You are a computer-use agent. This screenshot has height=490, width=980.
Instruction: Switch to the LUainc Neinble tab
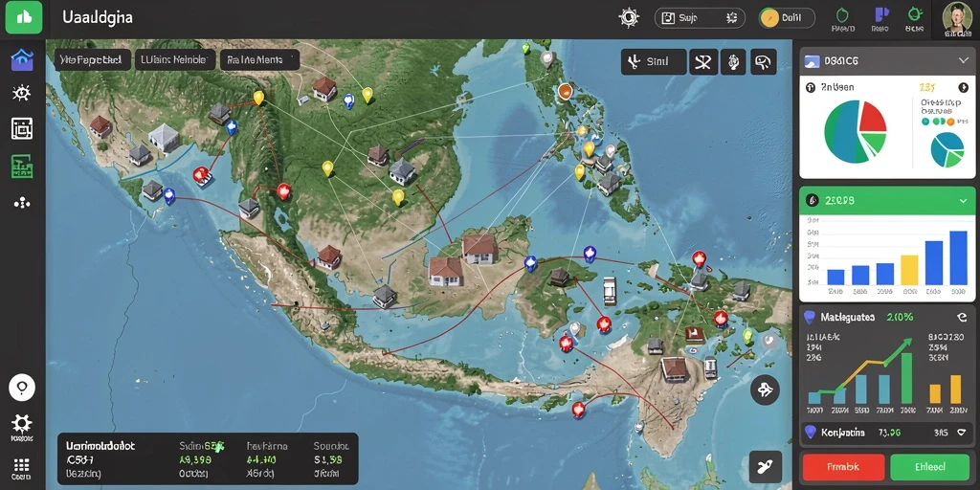click(175, 60)
